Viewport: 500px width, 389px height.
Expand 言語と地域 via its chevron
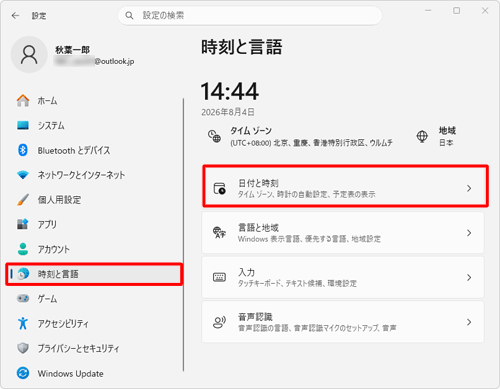coord(469,233)
